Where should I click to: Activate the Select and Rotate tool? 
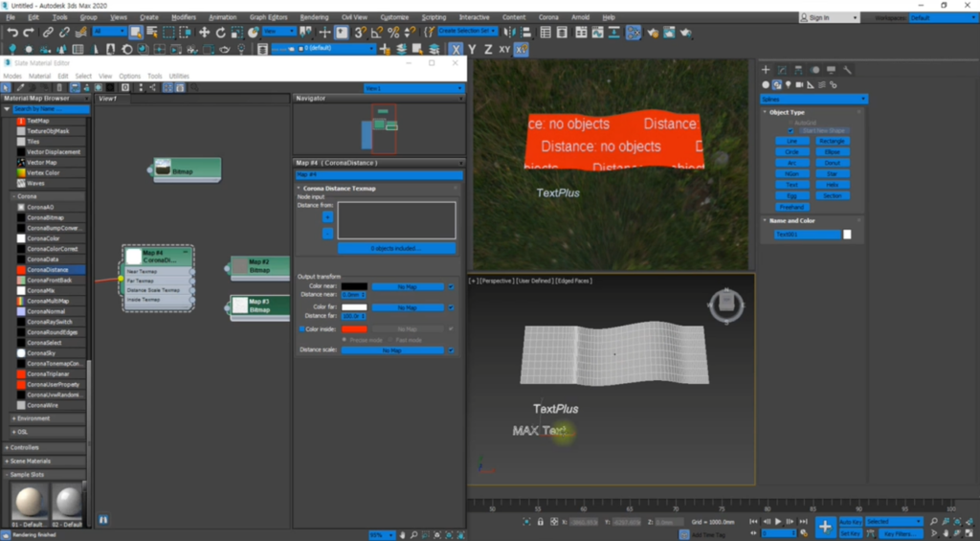[x=221, y=33]
